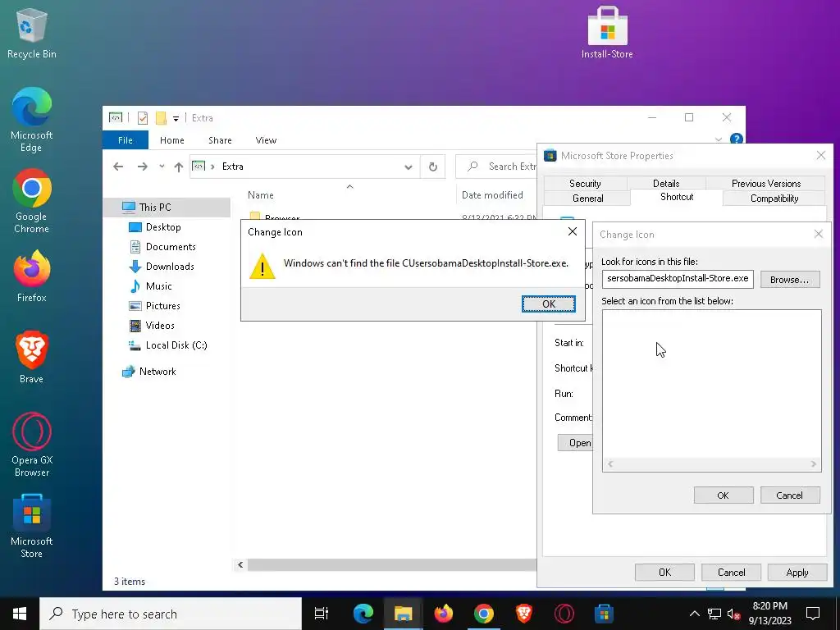The height and width of the screenshot is (630, 840).
Task: Launch Firefox from the taskbar
Action: coord(444,614)
